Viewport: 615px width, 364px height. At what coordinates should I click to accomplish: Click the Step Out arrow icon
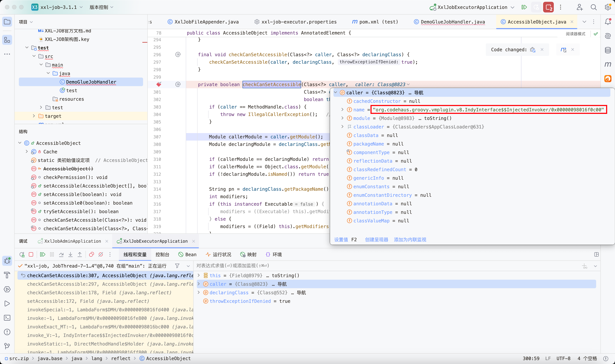click(80, 254)
